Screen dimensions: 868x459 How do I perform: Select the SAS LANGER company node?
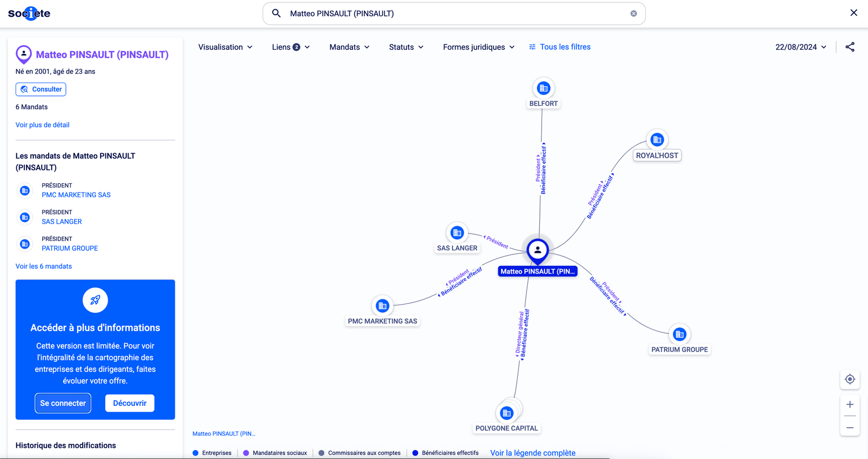point(457,233)
